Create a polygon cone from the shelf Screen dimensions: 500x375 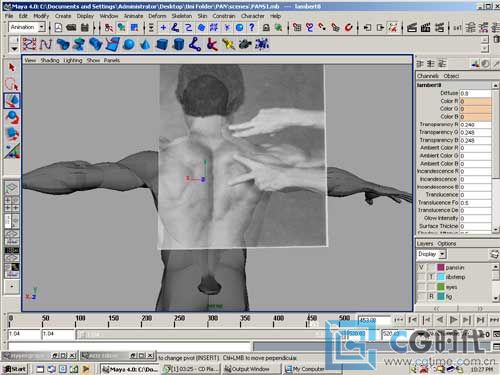point(145,44)
